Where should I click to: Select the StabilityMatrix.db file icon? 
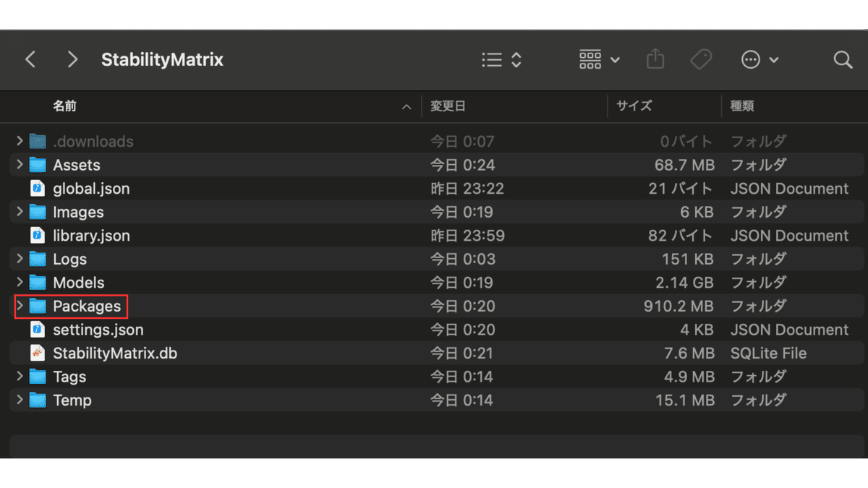click(x=38, y=353)
